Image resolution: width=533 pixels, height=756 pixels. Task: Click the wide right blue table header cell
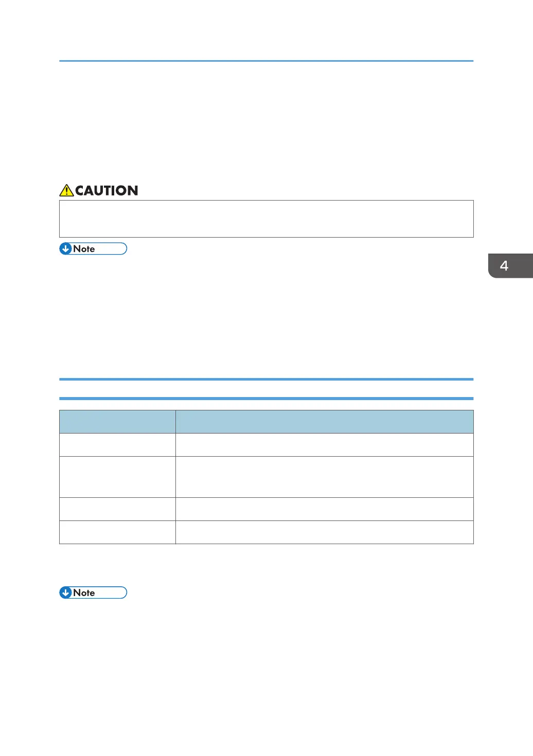[x=324, y=422]
